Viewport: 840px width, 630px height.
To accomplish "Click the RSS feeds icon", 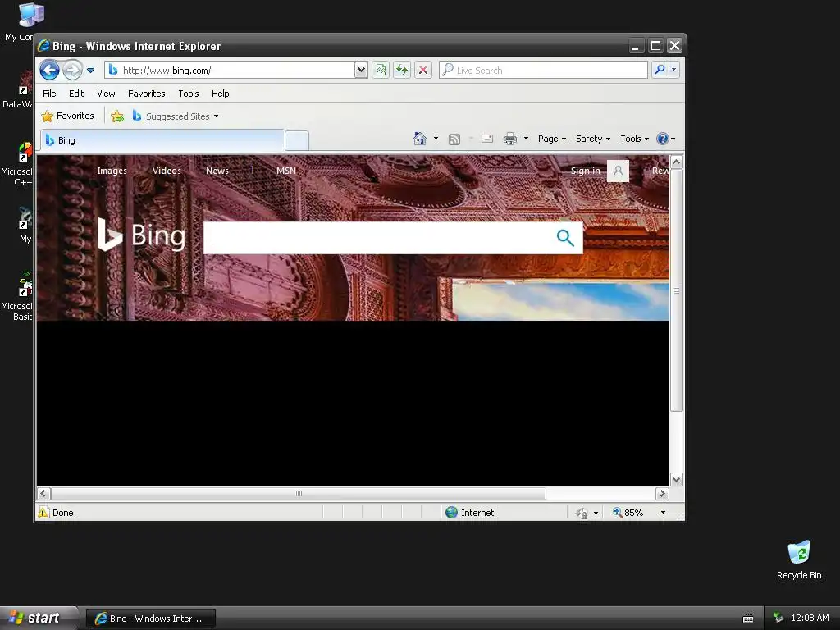I will [x=454, y=139].
